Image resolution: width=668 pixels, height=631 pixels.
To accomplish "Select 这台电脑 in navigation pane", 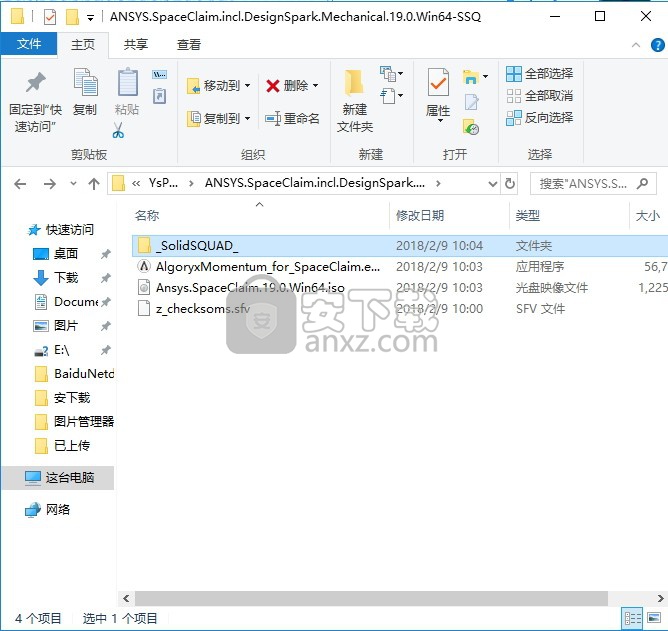I will 58,478.
